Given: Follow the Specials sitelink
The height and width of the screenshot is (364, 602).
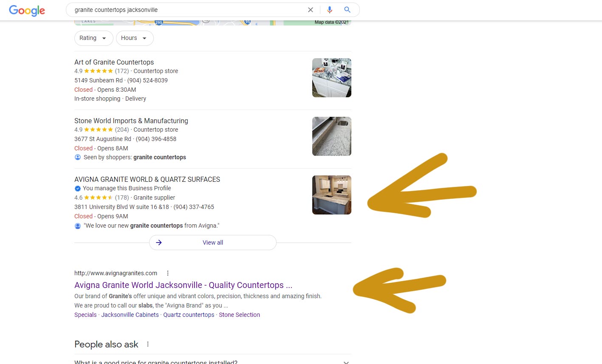Looking at the screenshot, I should click(x=85, y=315).
